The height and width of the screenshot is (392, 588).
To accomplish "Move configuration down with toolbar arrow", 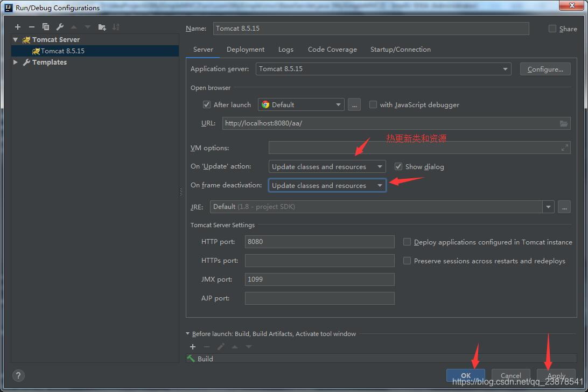I will click(87, 27).
